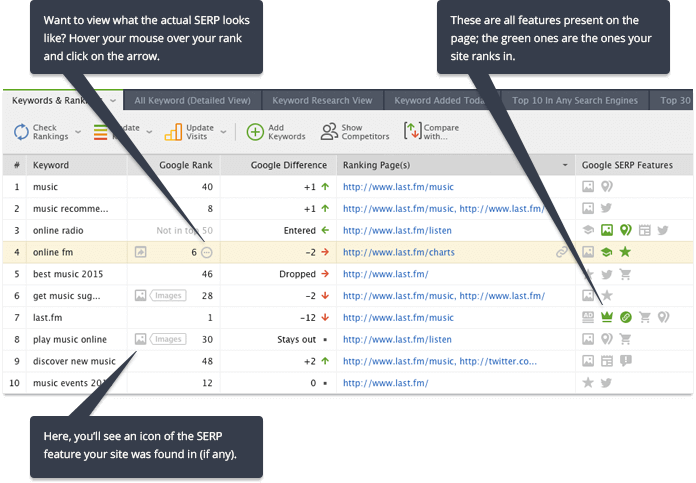
Task: Open the last.fm/music link in music row
Action: (398, 187)
